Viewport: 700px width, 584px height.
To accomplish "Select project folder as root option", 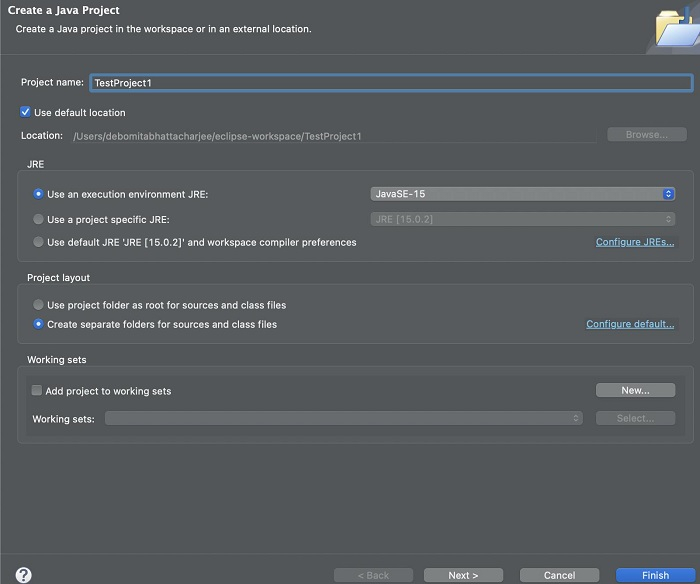I will point(39,305).
